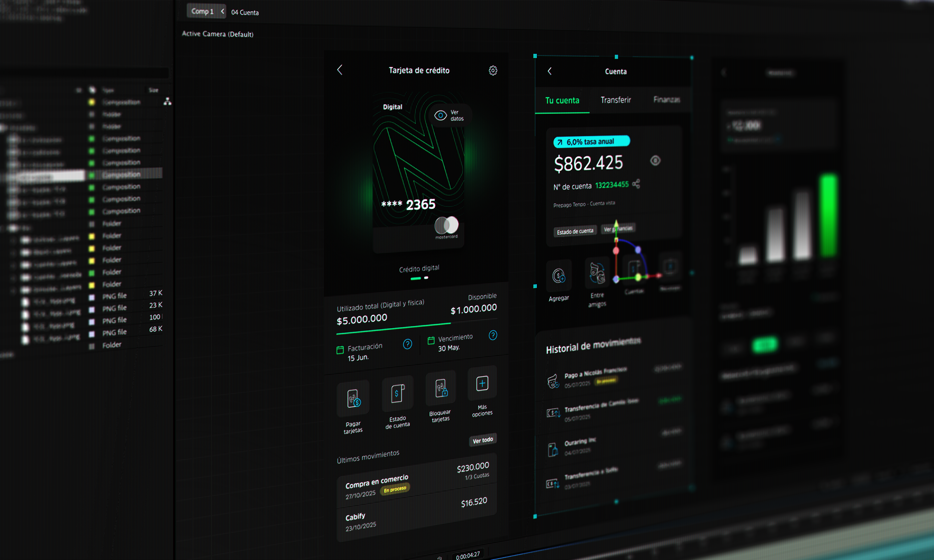The width and height of the screenshot is (934, 560).
Task: Click the Ver todo button
Action: 483,441
